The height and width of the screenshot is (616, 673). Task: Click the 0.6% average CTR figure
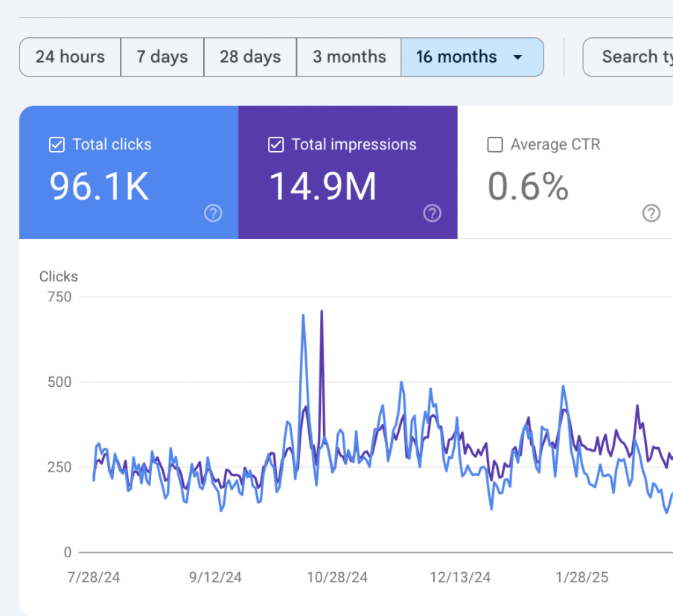pyautogui.click(x=528, y=186)
